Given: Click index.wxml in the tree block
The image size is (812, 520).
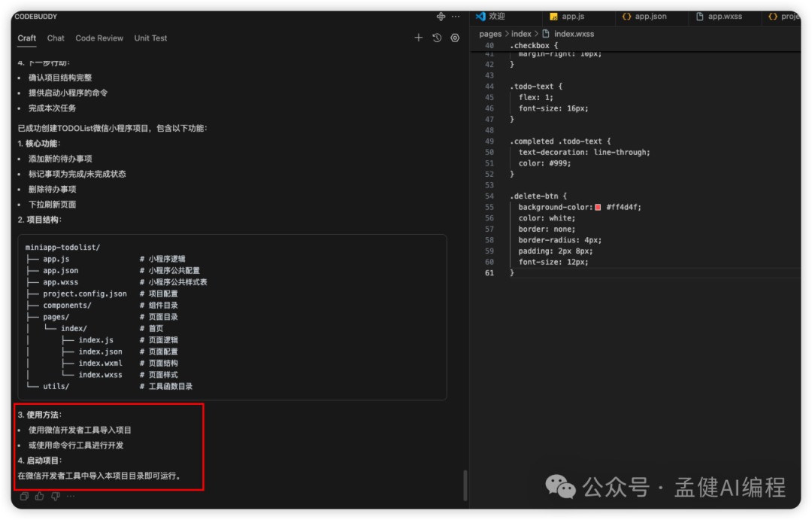Looking at the screenshot, I should [x=101, y=363].
